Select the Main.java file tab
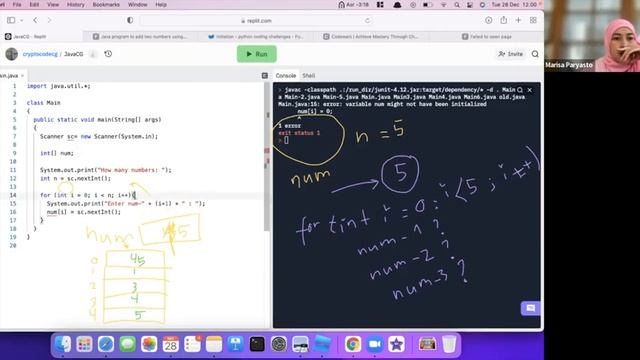The height and width of the screenshot is (360, 640). [9, 76]
